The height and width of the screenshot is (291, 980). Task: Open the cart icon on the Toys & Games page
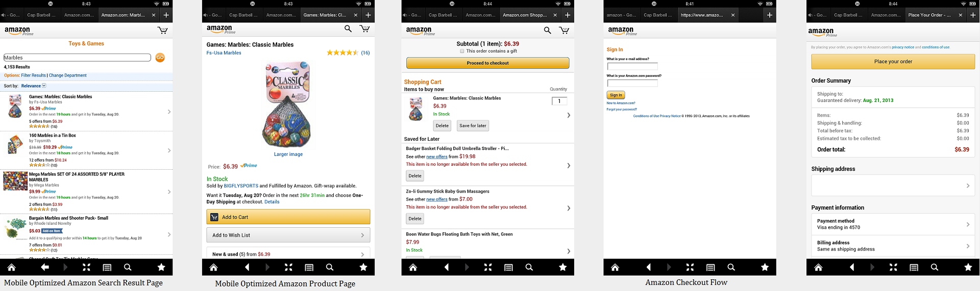point(163,30)
